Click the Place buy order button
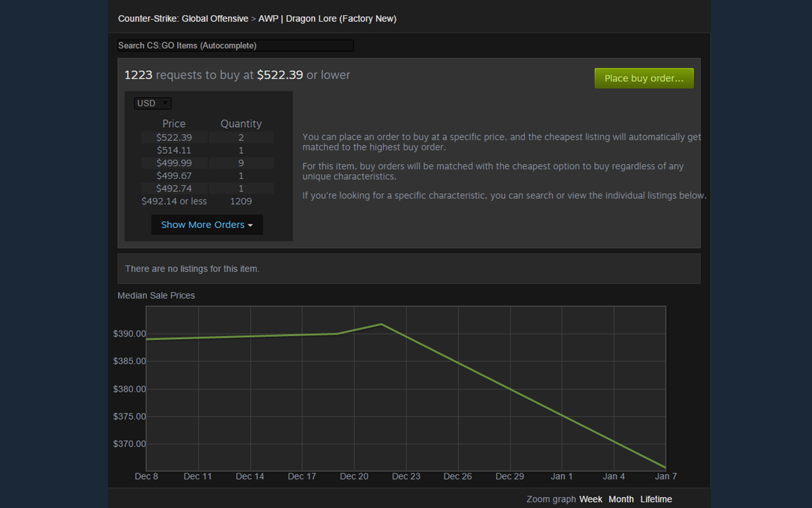 pos(644,78)
